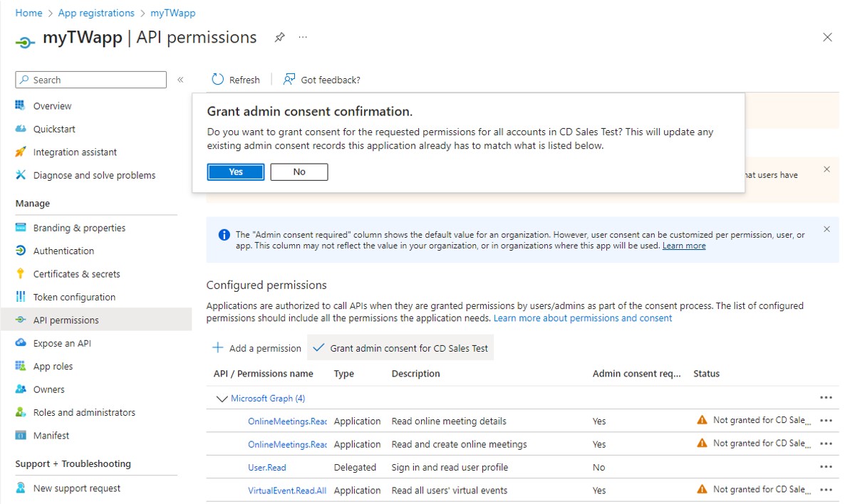Image resolution: width=845 pixels, height=504 pixels.
Task: Click warning icon in VirtualEvent.Read.All row
Action: click(702, 490)
